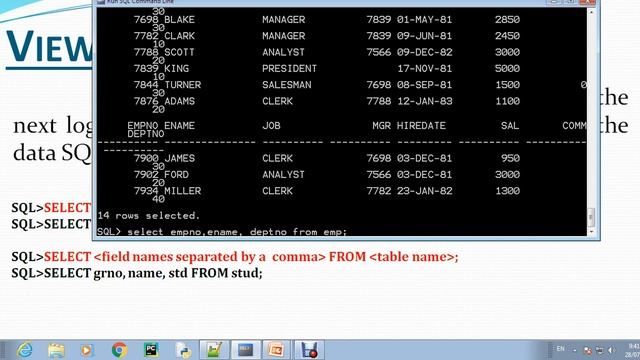Click the console scrollbar thumb

591,216
